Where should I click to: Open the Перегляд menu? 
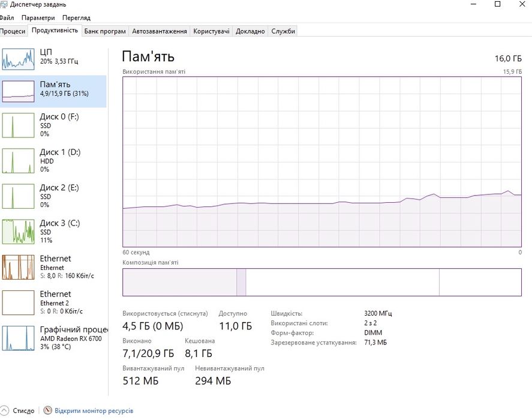(76, 18)
